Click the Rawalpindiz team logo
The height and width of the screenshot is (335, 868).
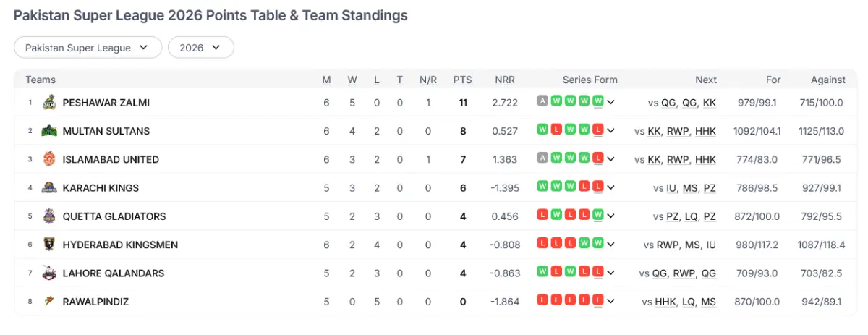coord(49,301)
